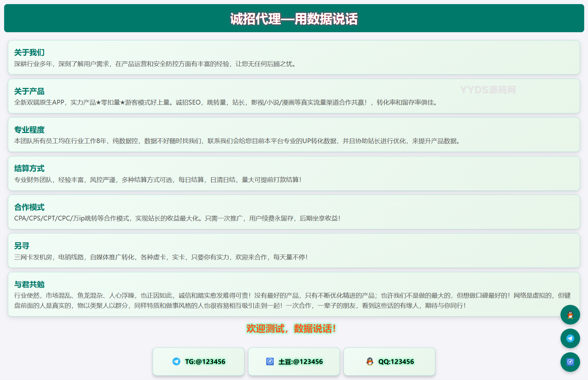Click the Telegram paper-plane icon beside TG:@123456

point(176,361)
